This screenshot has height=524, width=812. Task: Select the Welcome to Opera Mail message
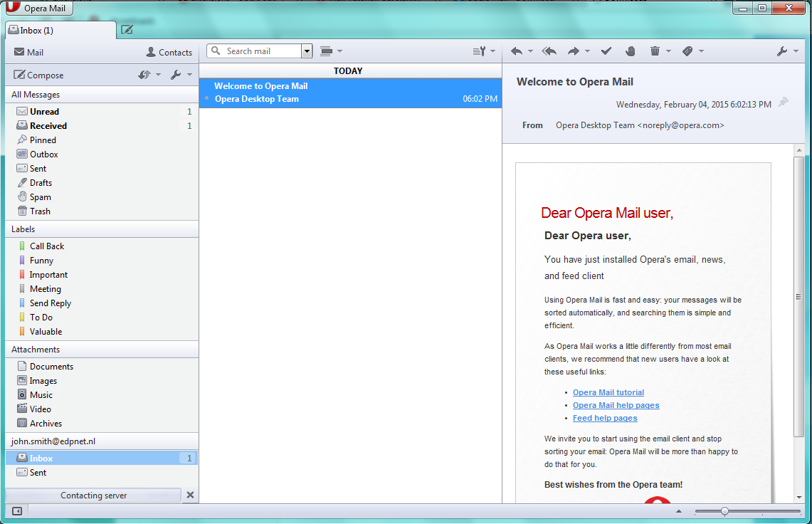(x=351, y=93)
